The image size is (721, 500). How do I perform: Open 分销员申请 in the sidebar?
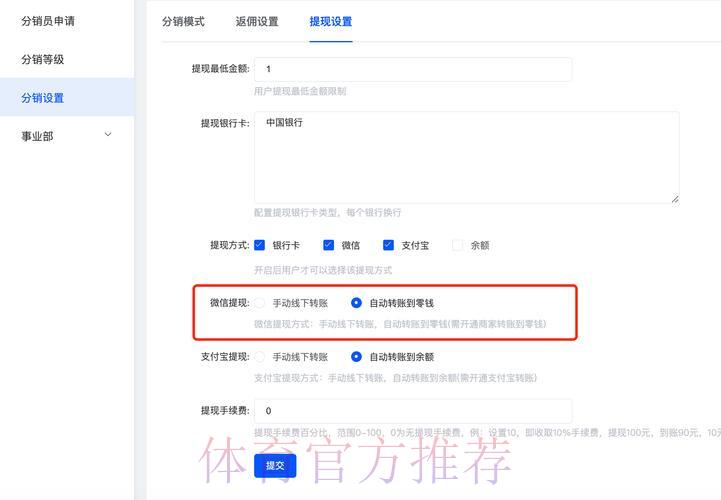point(48,21)
